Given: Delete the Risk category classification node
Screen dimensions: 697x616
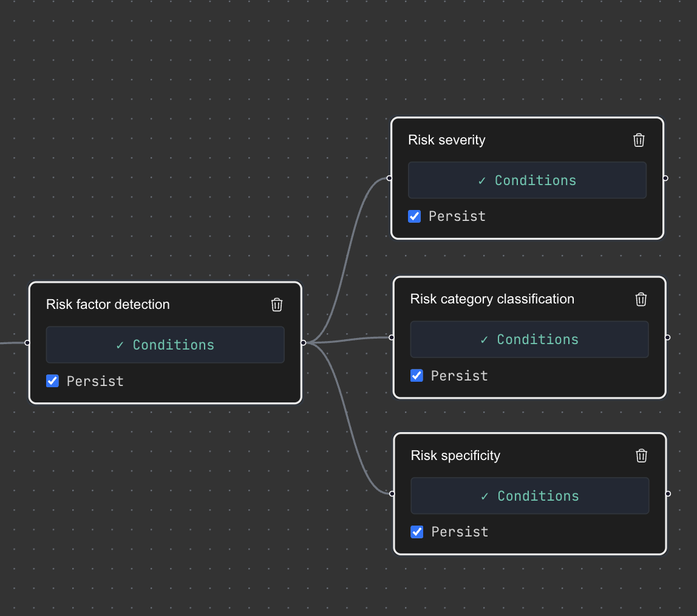Looking at the screenshot, I should tap(641, 299).
